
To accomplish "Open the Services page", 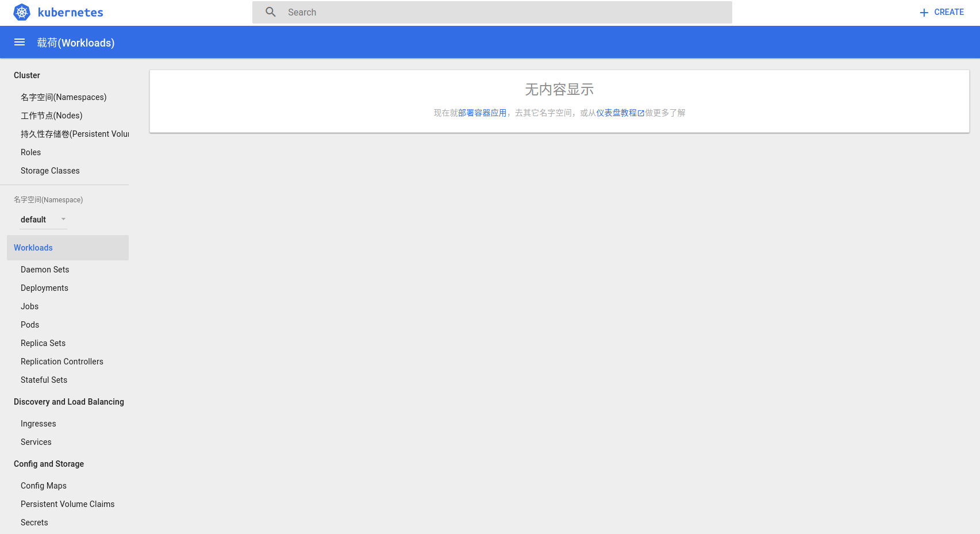I will coord(36,442).
